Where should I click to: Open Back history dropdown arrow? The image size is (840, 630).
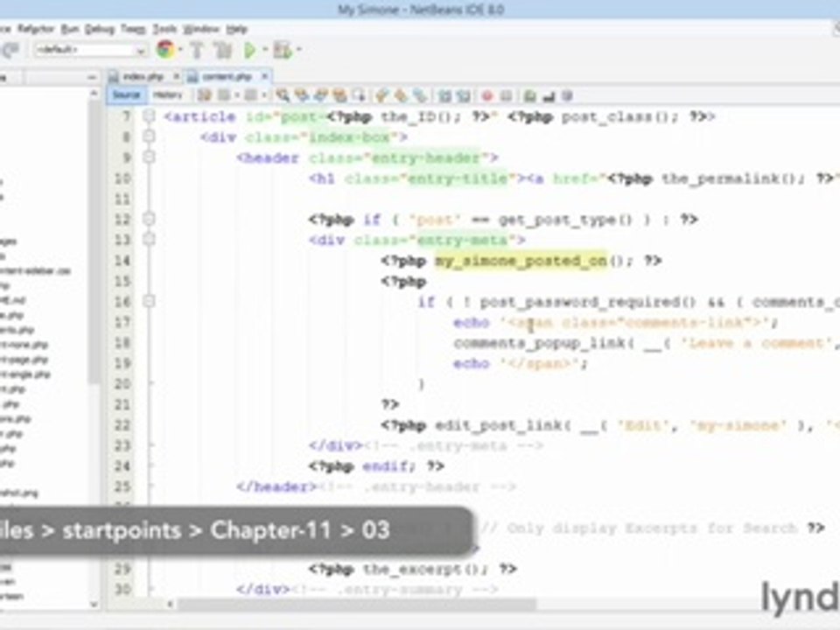236,96
